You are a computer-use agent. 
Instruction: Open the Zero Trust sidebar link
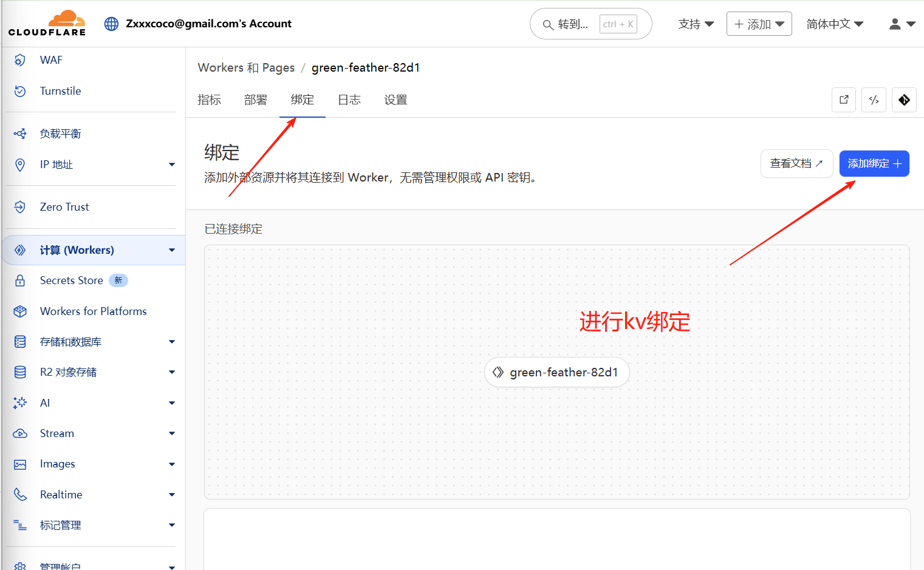[64, 207]
